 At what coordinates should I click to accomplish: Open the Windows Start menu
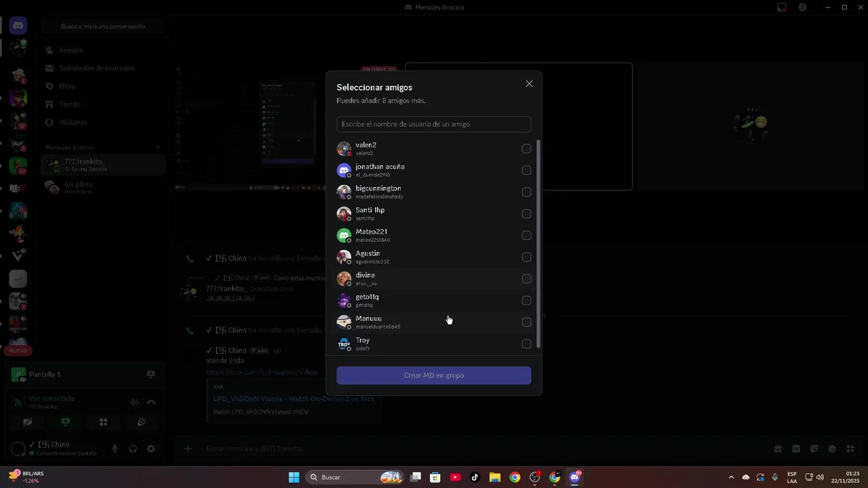tap(294, 477)
